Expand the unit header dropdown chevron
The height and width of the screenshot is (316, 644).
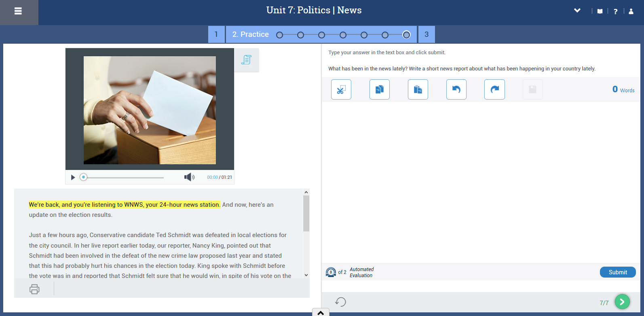click(577, 11)
